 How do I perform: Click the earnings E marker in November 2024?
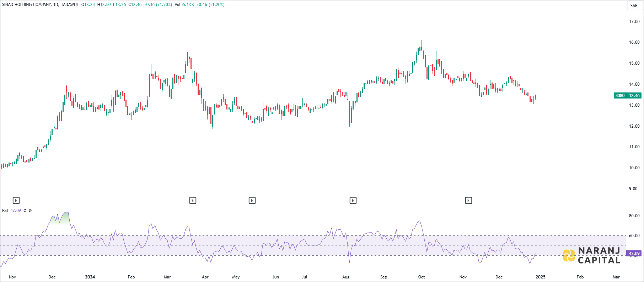468,201
